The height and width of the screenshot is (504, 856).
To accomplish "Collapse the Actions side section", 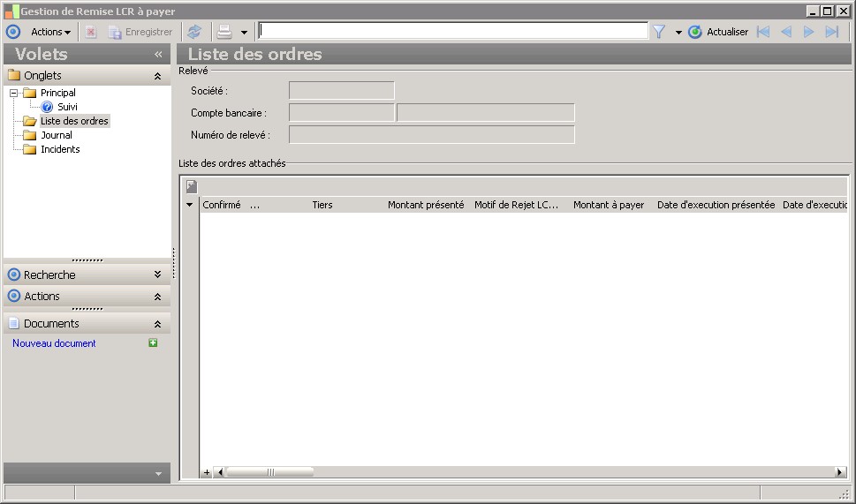I will tap(157, 297).
